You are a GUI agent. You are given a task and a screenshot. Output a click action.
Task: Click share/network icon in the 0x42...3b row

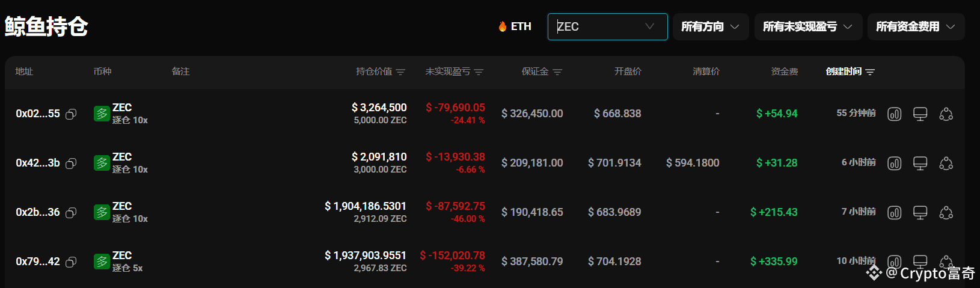(x=946, y=164)
